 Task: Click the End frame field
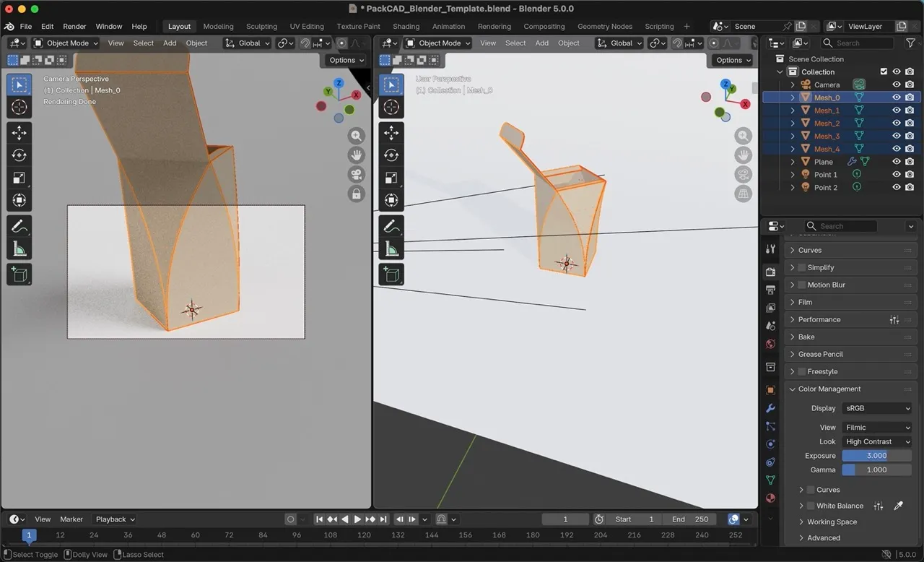tap(690, 519)
